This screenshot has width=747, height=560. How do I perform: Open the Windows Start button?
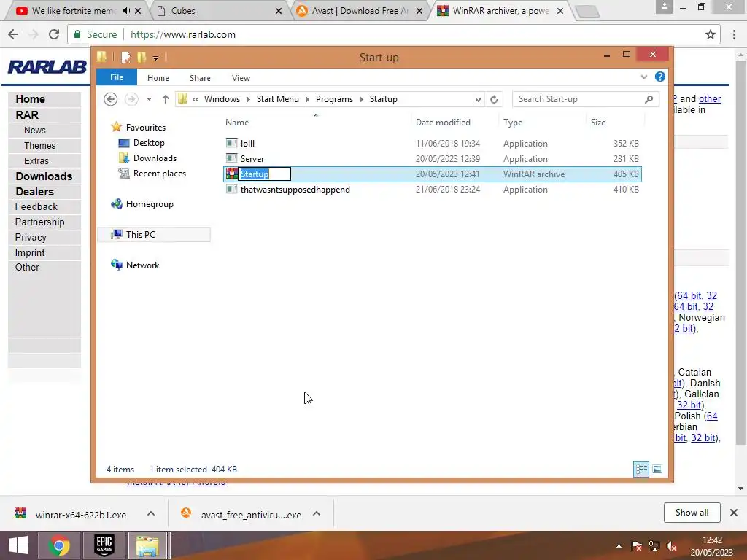point(18,545)
